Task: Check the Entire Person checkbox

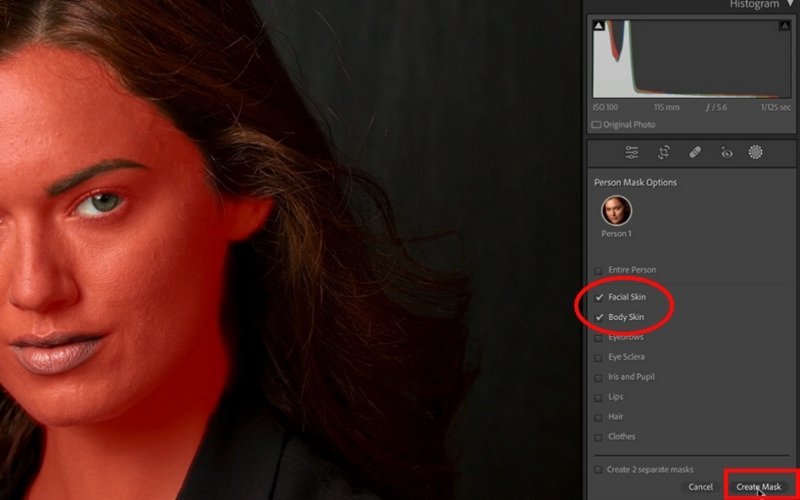Action: coord(598,270)
